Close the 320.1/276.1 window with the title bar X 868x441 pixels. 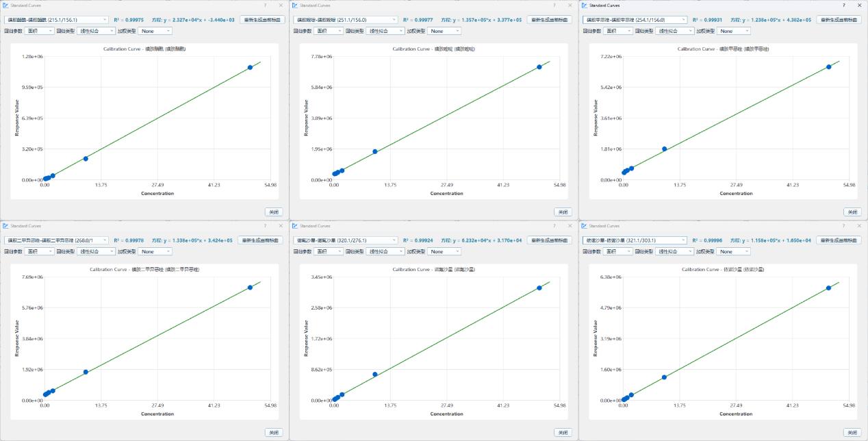pyautogui.click(x=570, y=225)
